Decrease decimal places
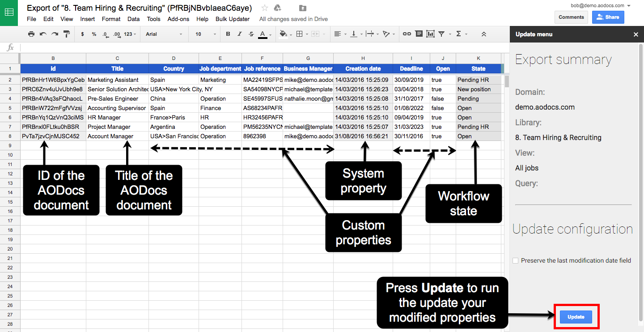The height and width of the screenshot is (332, 644). tap(105, 34)
